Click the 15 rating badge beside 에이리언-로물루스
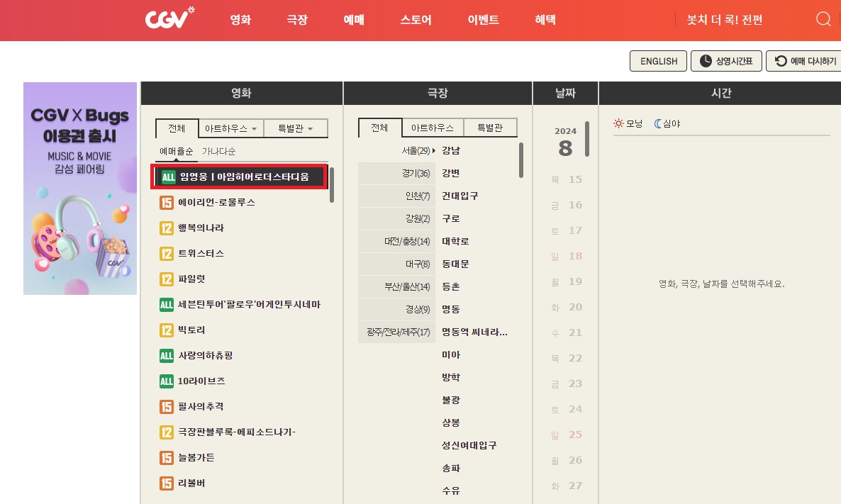The image size is (841, 504). (x=166, y=202)
